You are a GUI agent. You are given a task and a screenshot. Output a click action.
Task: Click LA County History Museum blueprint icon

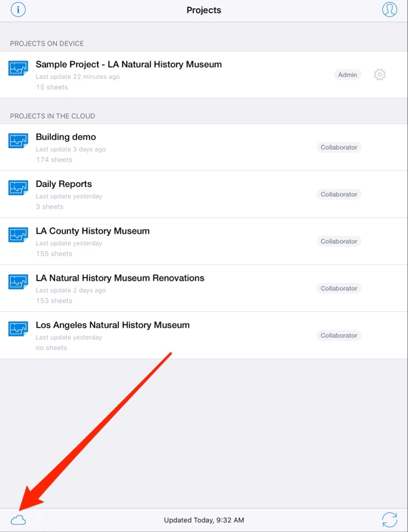pyautogui.click(x=18, y=235)
